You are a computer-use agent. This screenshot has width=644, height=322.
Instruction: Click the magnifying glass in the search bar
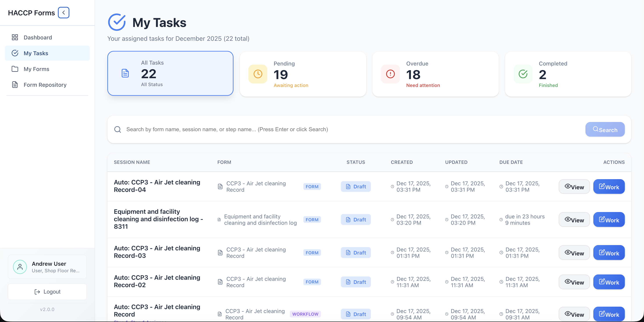pyautogui.click(x=117, y=129)
